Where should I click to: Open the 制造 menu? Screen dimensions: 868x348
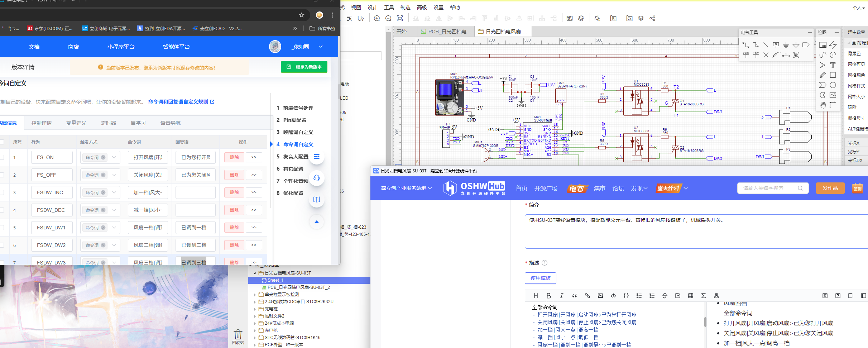(405, 8)
